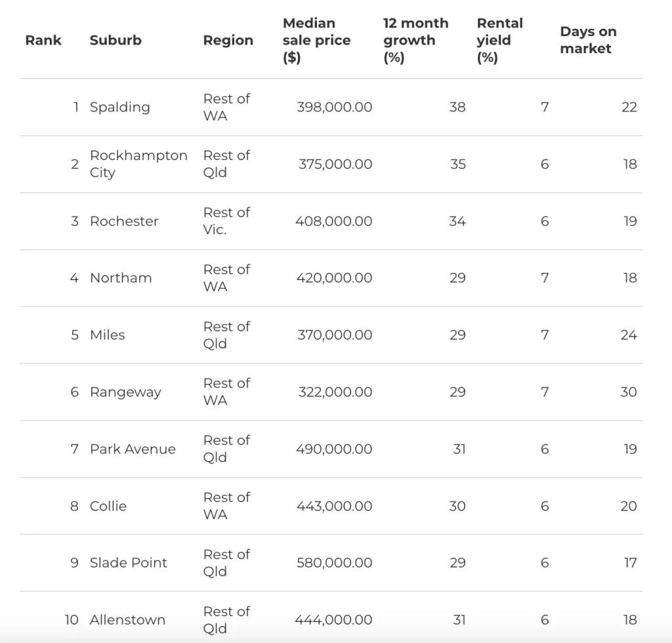The height and width of the screenshot is (643, 672).
Task: Click the Rest of Vic. region cell
Action: (x=226, y=221)
